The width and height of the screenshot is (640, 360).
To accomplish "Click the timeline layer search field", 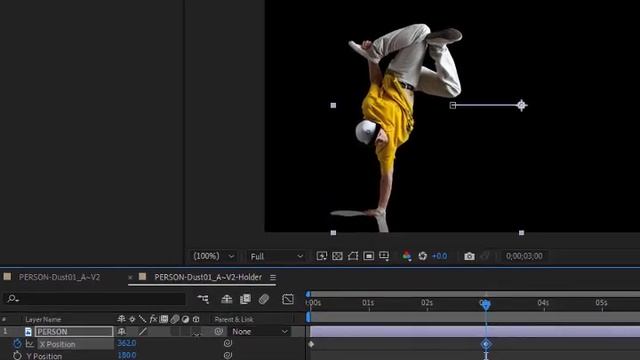I will 95,299.
